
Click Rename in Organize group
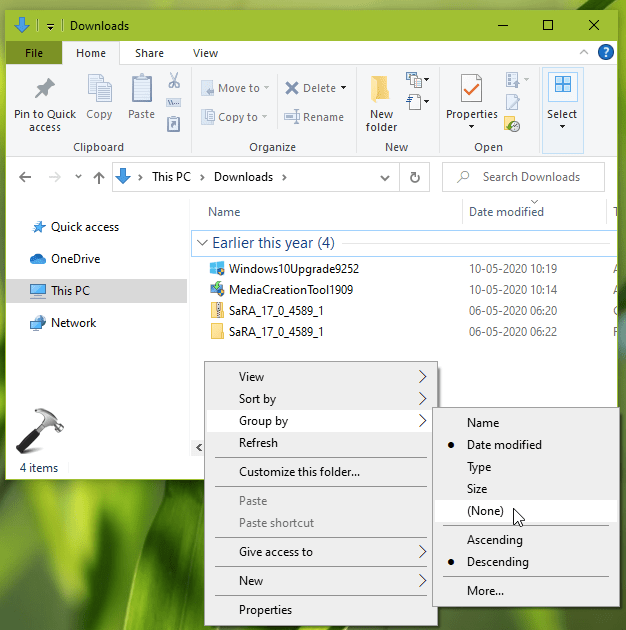(314, 117)
